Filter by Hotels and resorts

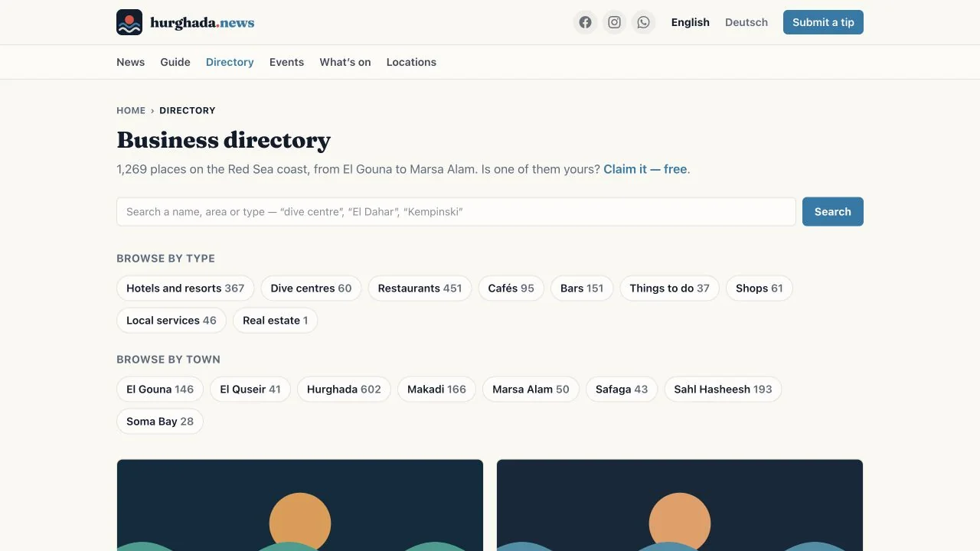click(185, 289)
